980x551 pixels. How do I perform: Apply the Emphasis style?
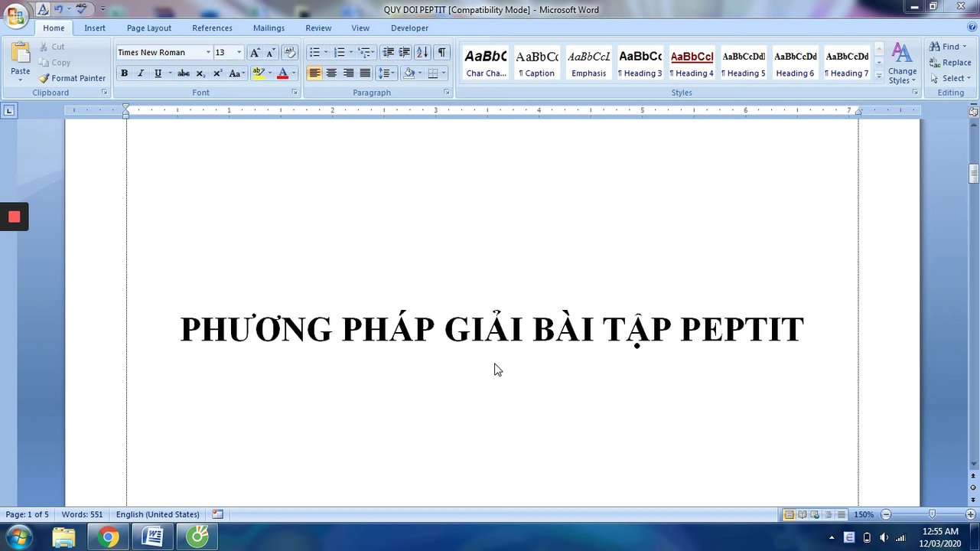coord(588,62)
